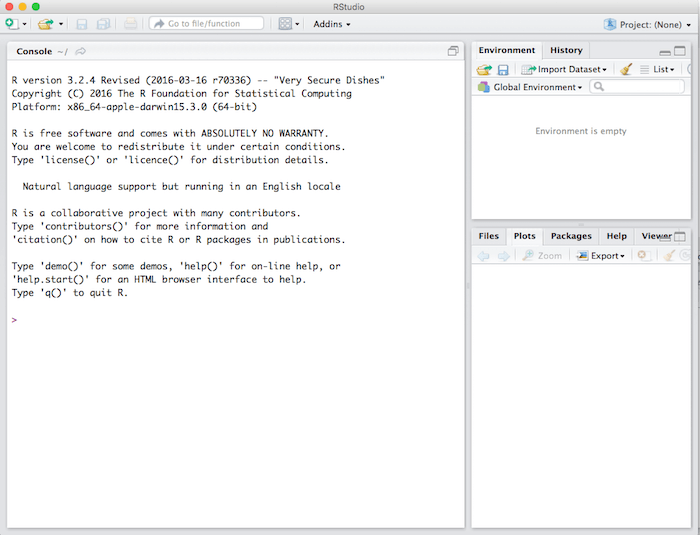Screen dimensions: 700x535
Task: Click the plot Zoom button
Action: click(x=542, y=255)
